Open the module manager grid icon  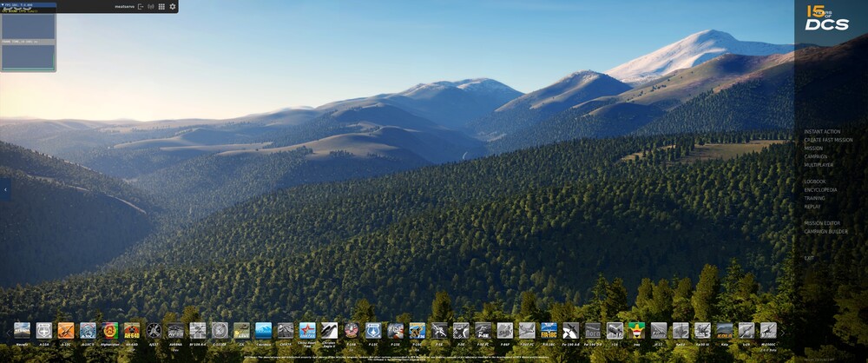pyautogui.click(x=161, y=7)
